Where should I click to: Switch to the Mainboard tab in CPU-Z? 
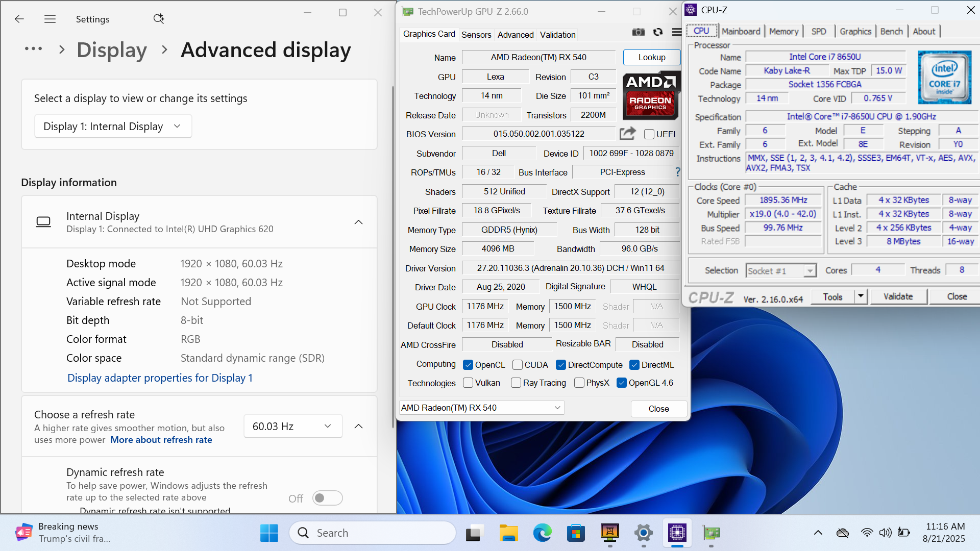click(741, 31)
